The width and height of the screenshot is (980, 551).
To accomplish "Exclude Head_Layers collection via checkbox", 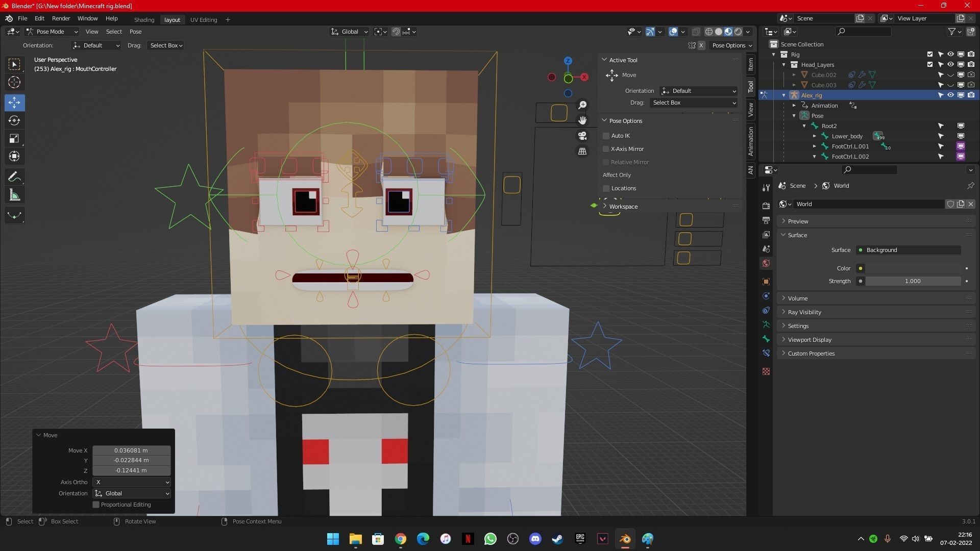I will (930, 65).
